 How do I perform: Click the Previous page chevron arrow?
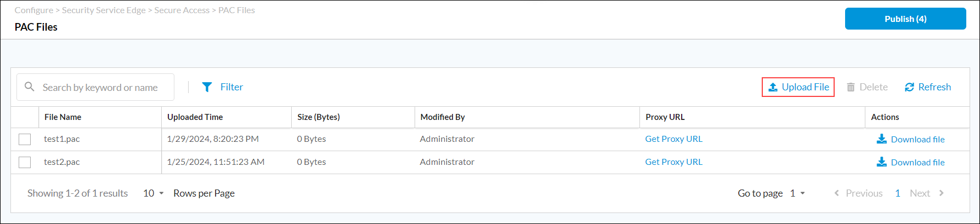click(836, 193)
